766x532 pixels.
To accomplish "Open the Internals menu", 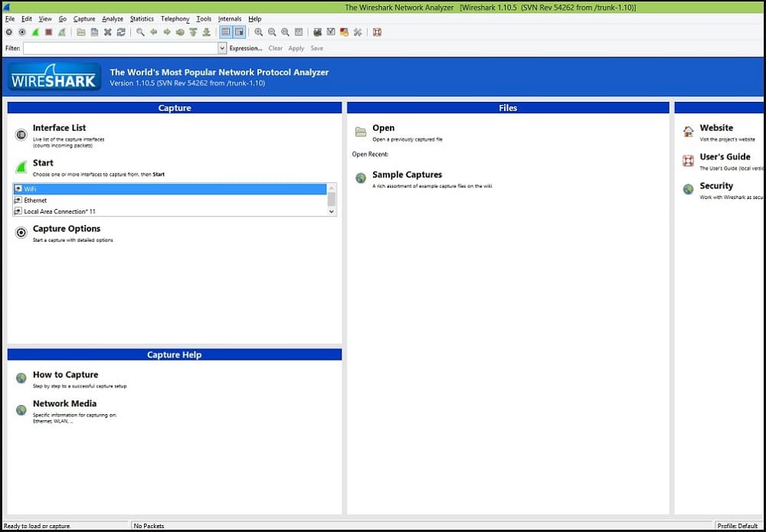I will 230,19.
